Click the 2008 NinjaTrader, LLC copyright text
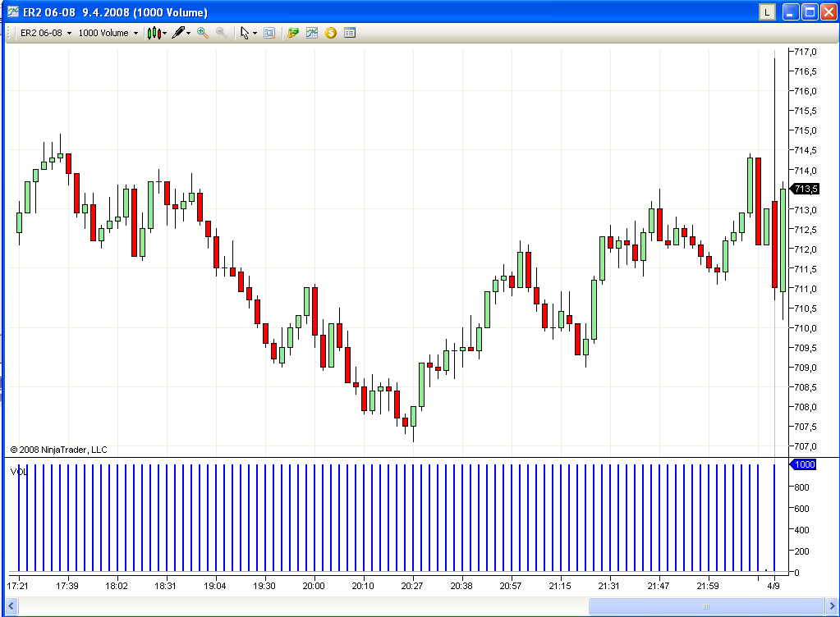The width and height of the screenshot is (840, 617). pyautogui.click(x=58, y=450)
